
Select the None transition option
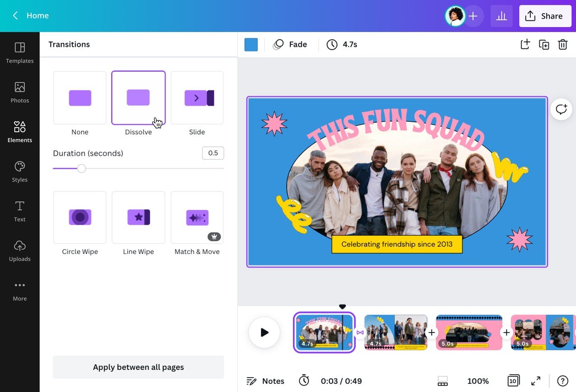point(80,98)
